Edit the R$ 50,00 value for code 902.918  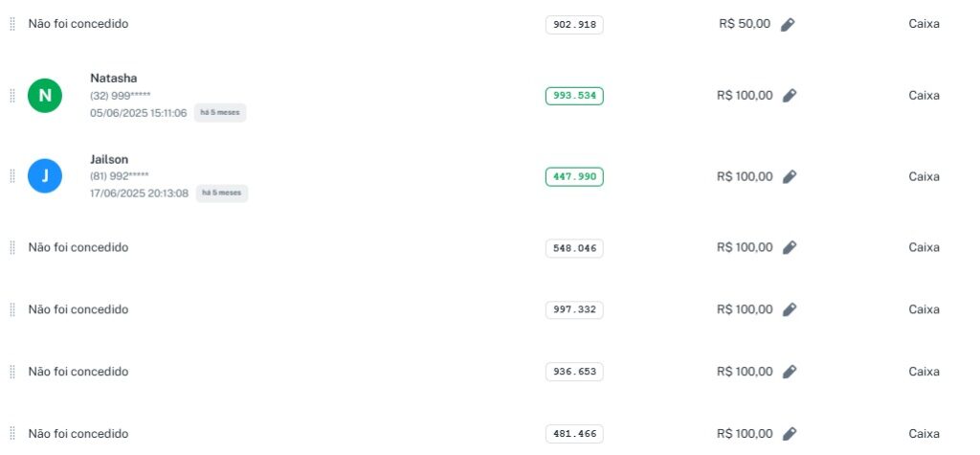(788, 24)
